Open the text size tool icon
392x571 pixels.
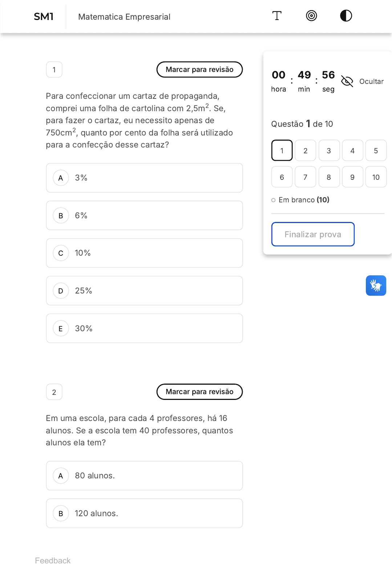click(x=277, y=16)
